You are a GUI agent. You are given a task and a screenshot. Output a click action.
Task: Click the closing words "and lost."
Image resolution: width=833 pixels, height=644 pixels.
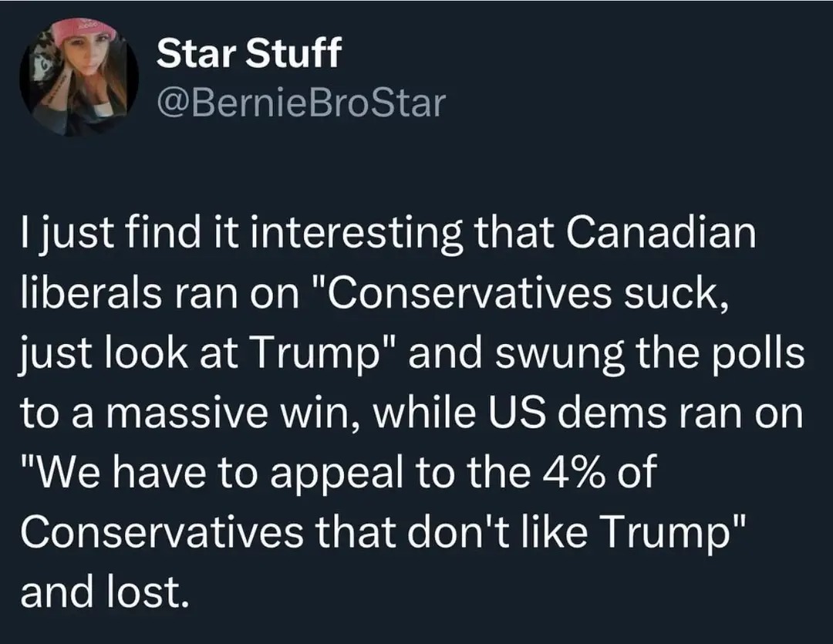click(x=103, y=592)
